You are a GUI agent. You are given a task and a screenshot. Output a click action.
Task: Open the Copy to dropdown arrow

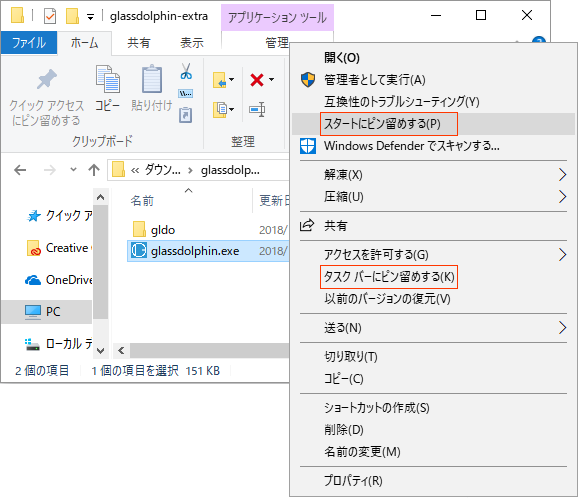tap(232, 109)
